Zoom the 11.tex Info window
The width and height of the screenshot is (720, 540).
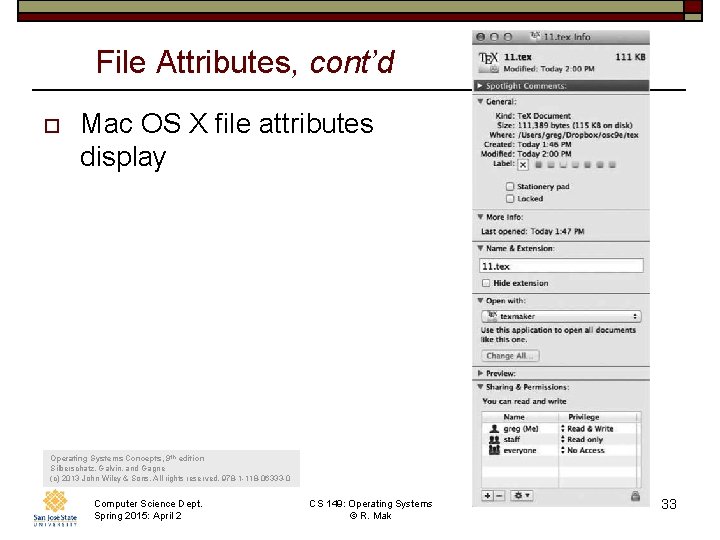coord(507,37)
